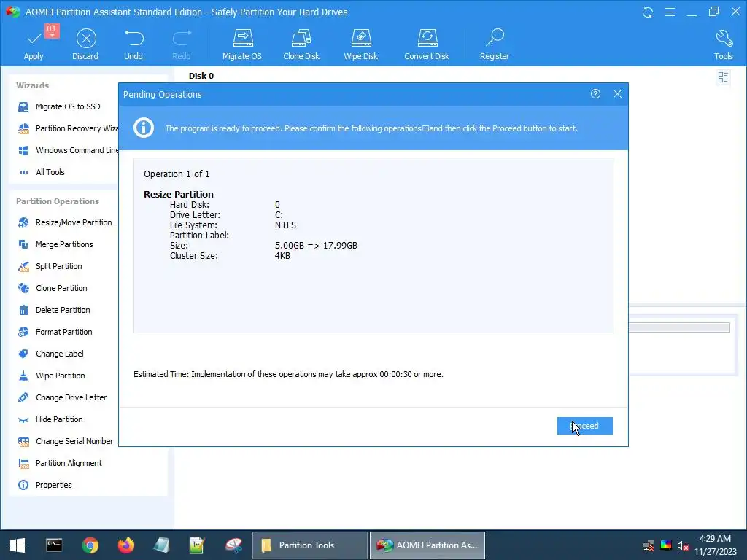Choose Change Label in sidebar
747x560 pixels.
[50, 354]
